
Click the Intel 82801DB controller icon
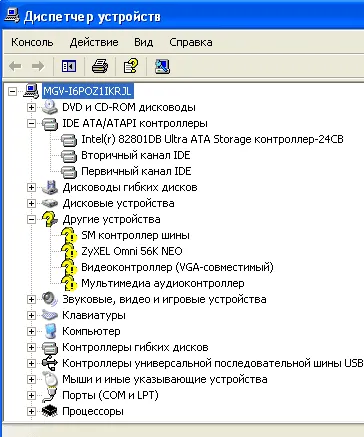(x=69, y=140)
